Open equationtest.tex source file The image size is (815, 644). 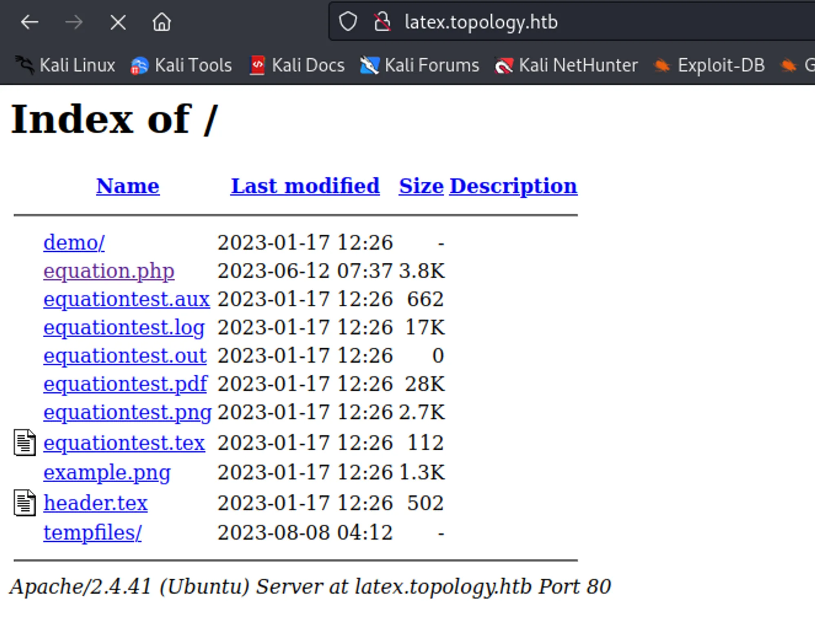click(x=124, y=442)
